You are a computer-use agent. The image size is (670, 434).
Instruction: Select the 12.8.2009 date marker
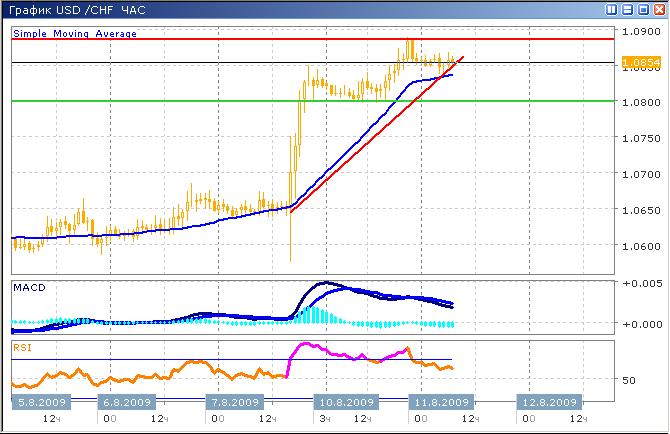(x=549, y=402)
